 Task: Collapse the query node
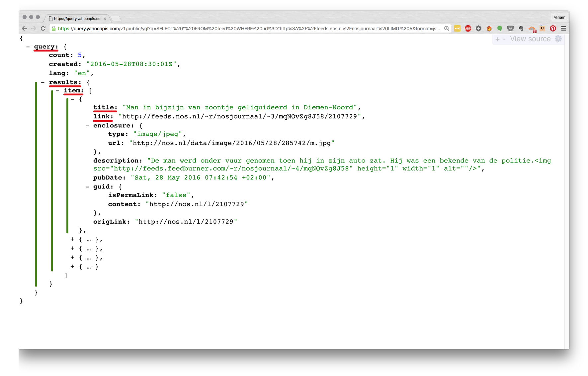pos(28,47)
